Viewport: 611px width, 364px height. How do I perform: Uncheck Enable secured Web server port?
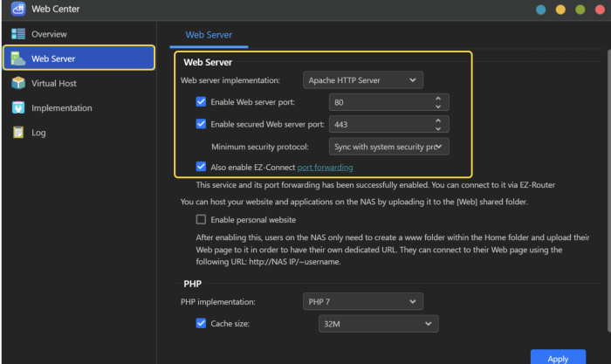click(x=202, y=124)
